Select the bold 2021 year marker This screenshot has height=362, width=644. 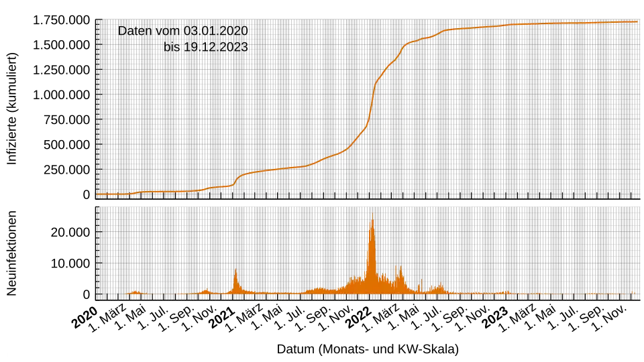[x=222, y=317]
